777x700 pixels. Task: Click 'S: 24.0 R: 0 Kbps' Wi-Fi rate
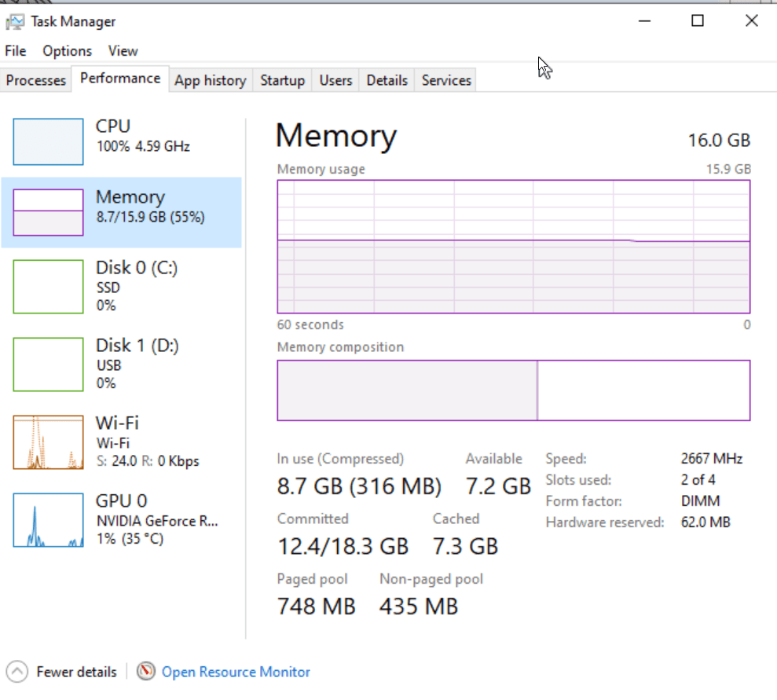[x=148, y=461]
